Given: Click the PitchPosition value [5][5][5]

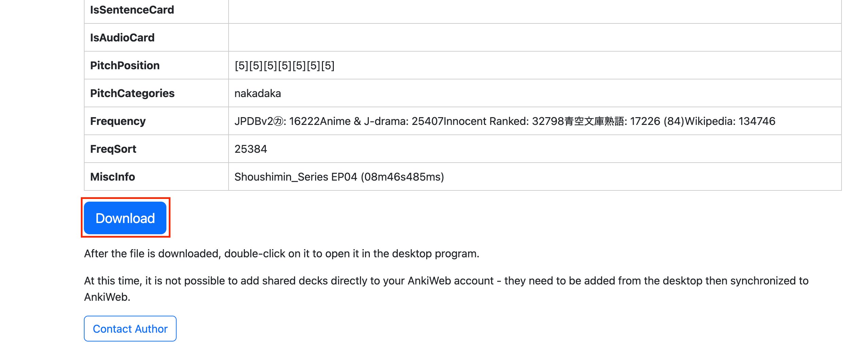Looking at the screenshot, I should [285, 66].
